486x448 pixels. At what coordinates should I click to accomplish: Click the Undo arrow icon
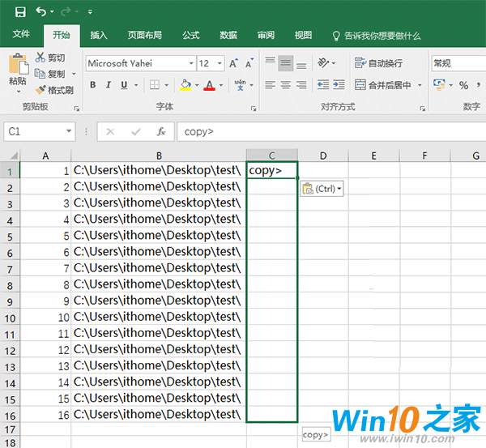tap(41, 11)
